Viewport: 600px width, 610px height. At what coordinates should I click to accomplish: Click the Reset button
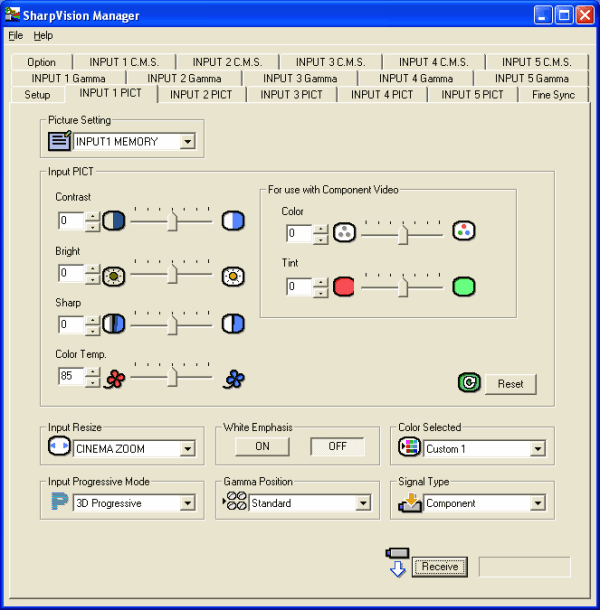(x=511, y=384)
